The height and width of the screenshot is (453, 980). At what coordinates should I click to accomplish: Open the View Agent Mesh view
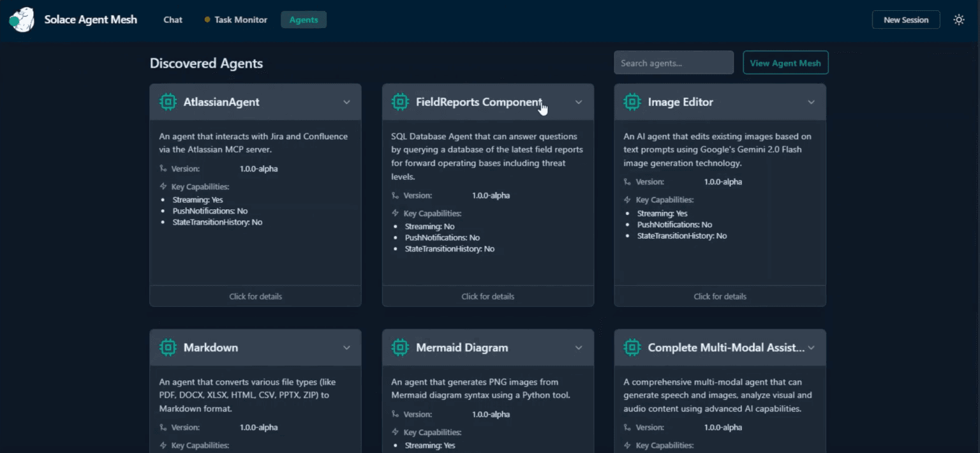point(785,63)
